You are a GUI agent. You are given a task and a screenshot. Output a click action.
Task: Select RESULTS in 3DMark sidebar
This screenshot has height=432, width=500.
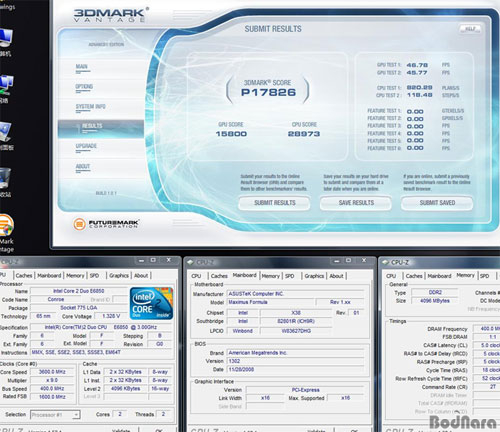click(101, 129)
